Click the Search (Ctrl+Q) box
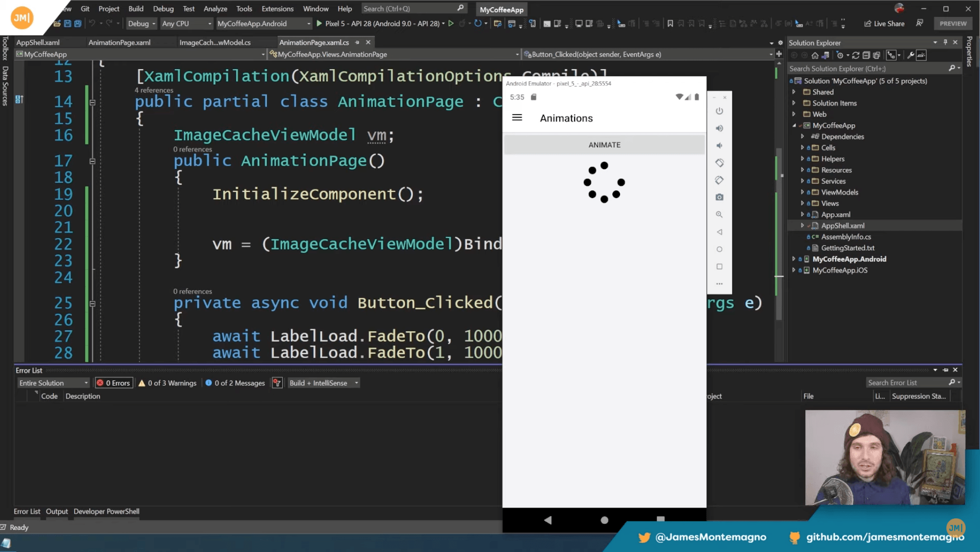The height and width of the screenshot is (552, 980). coord(413,9)
